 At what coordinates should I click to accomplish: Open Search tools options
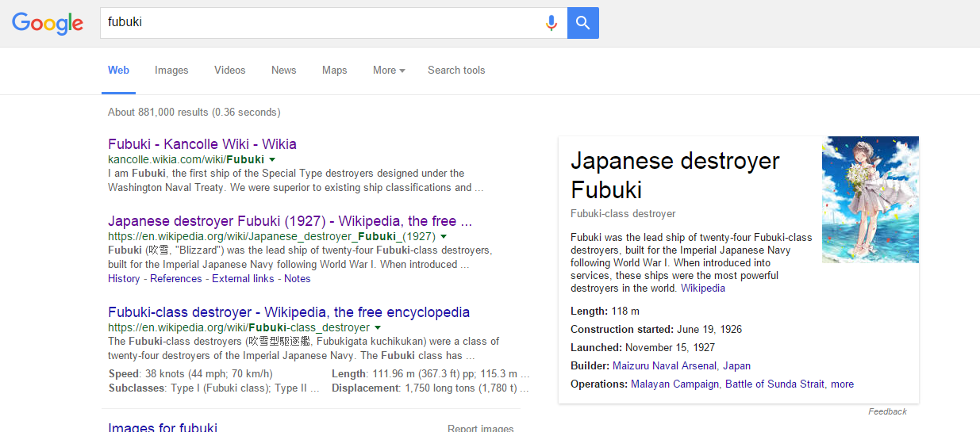coord(456,71)
